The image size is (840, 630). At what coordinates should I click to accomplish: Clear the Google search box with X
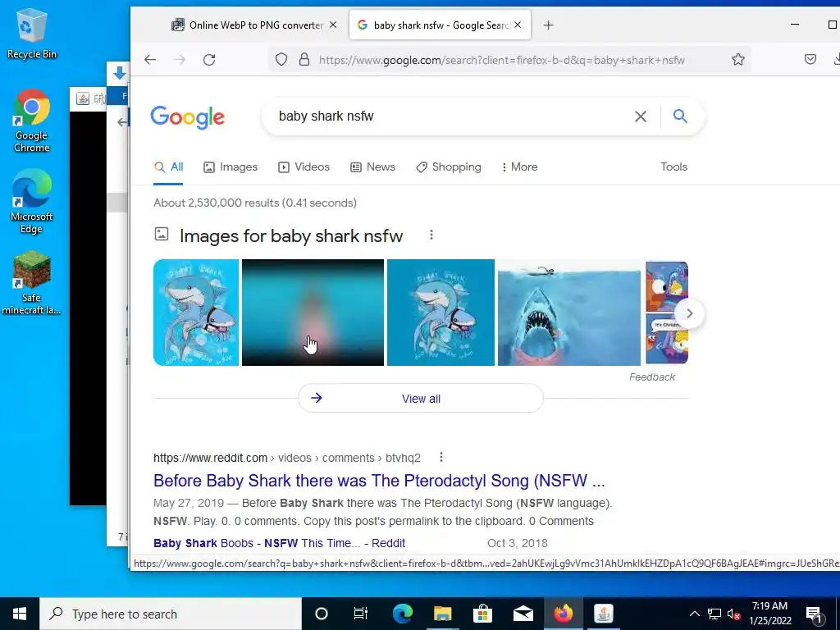click(640, 116)
